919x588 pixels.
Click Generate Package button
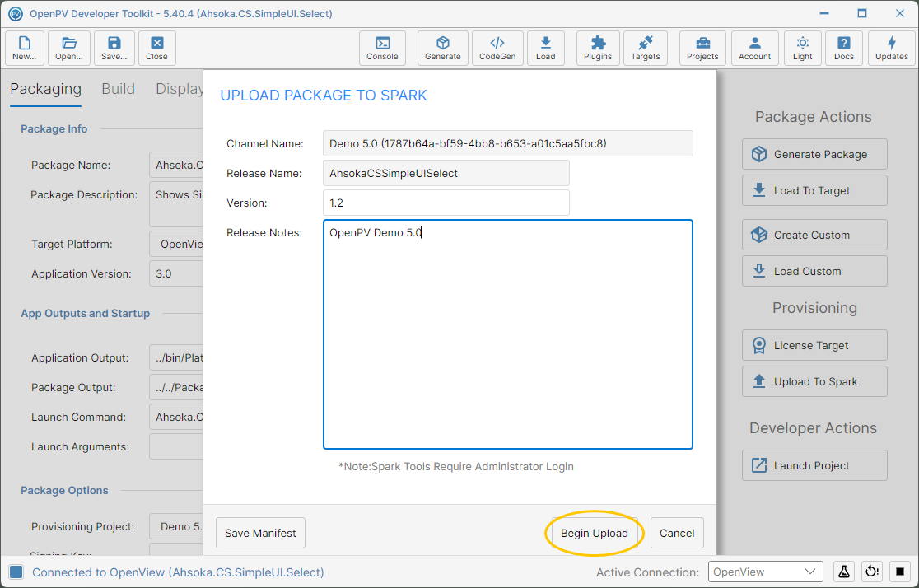click(x=814, y=154)
